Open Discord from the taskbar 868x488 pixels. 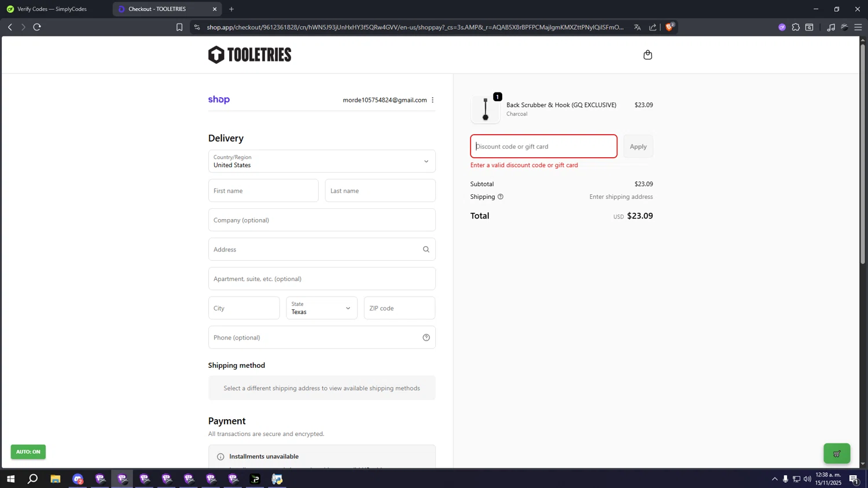(x=78, y=479)
